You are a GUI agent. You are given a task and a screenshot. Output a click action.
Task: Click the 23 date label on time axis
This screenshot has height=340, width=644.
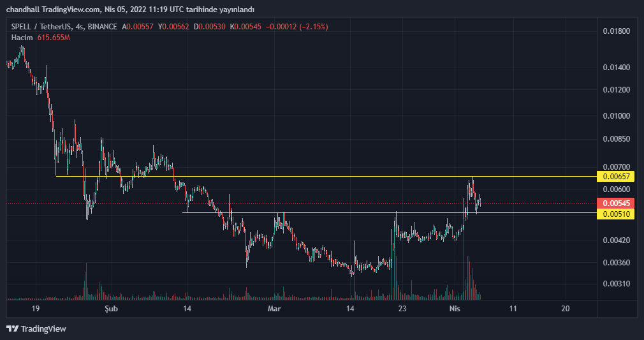click(402, 309)
